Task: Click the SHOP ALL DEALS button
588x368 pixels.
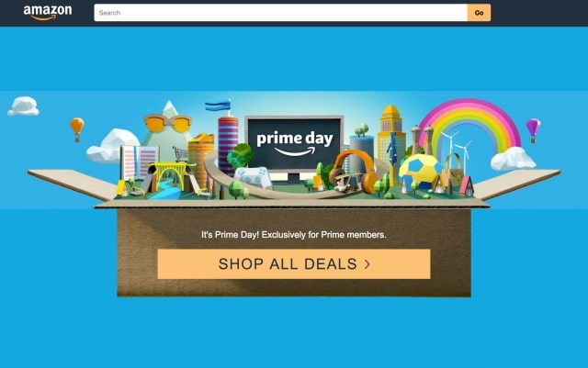Action: [294, 263]
